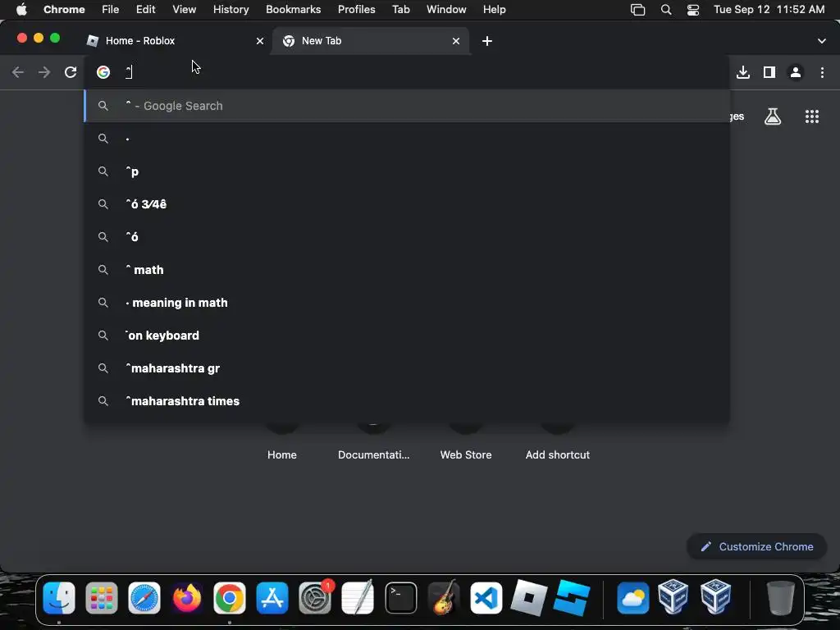The image size is (840, 630).
Task: Open the Weather app from the dock
Action: tap(632, 597)
